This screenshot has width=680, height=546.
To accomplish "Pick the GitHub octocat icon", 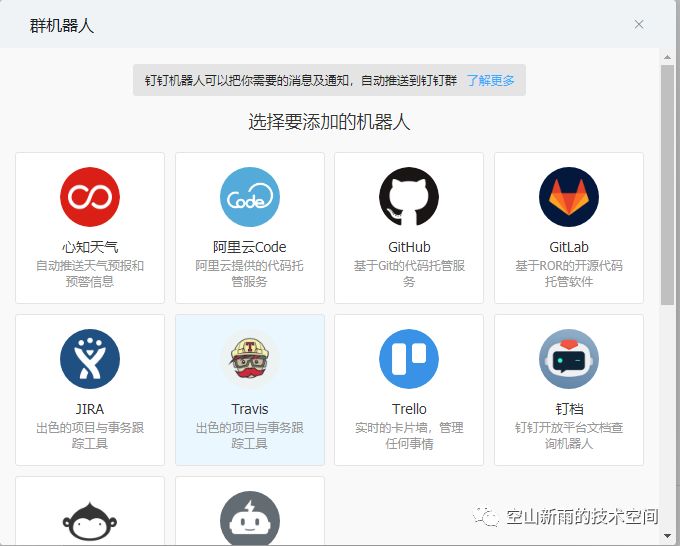I will tap(409, 197).
